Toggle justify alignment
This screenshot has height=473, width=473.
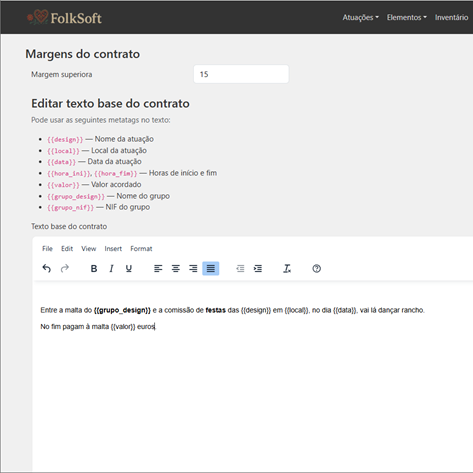tap(211, 268)
